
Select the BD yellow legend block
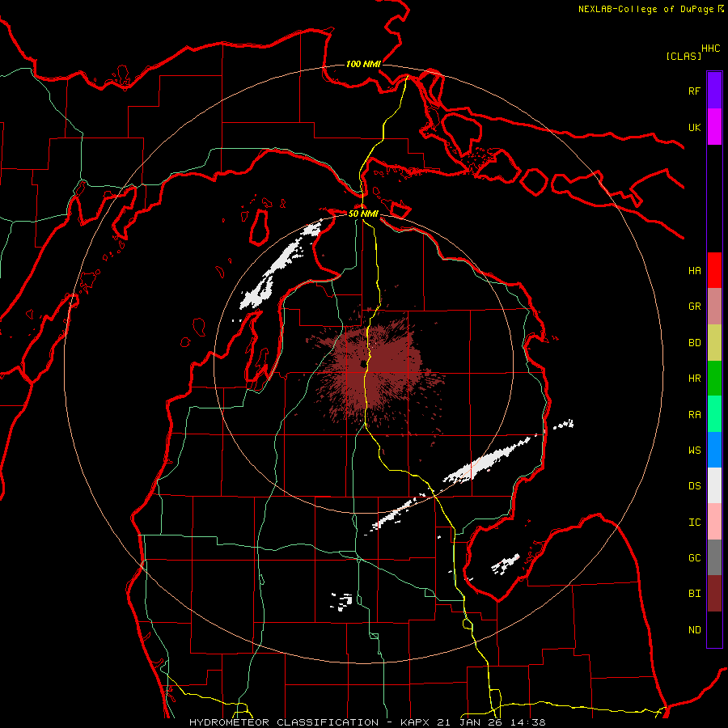click(714, 343)
